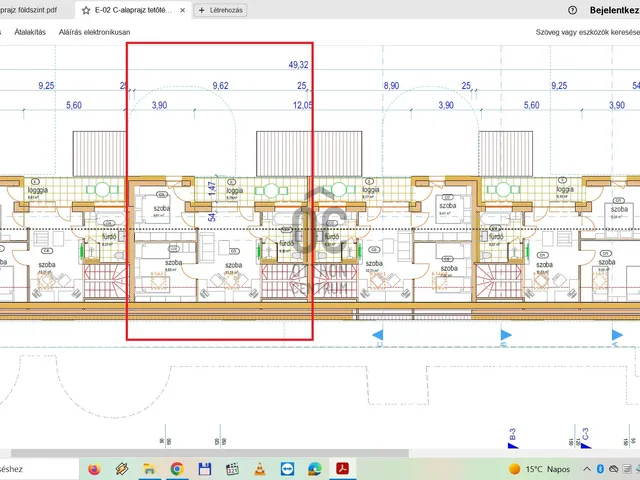The height and width of the screenshot is (480, 640).
Task: Open the Átalakítás menu
Action: (x=30, y=32)
